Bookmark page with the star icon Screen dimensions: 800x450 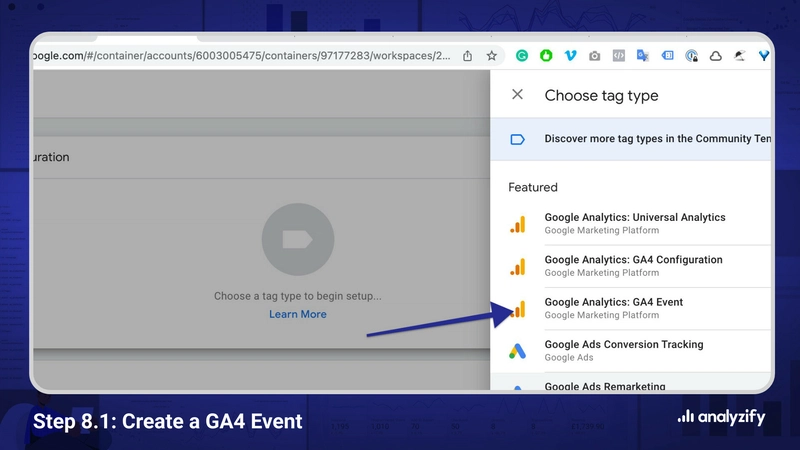pyautogui.click(x=492, y=56)
